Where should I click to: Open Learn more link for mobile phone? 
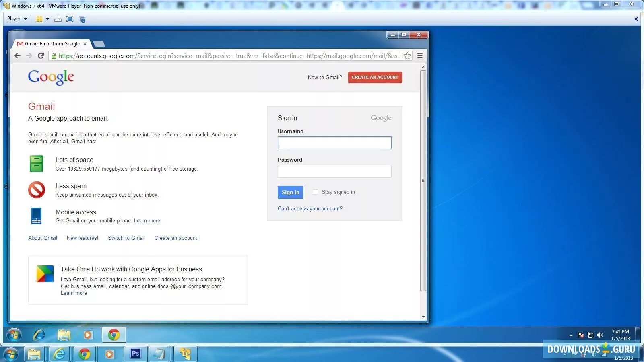pyautogui.click(x=147, y=221)
